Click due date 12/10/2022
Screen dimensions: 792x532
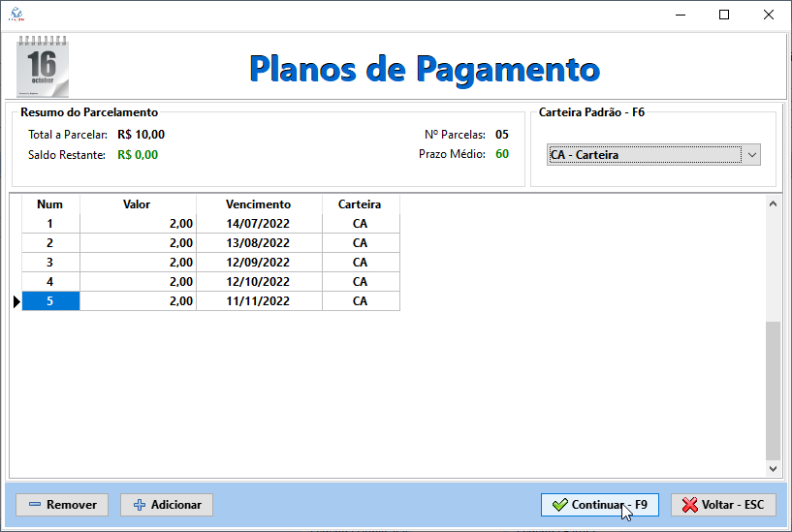pyautogui.click(x=259, y=282)
